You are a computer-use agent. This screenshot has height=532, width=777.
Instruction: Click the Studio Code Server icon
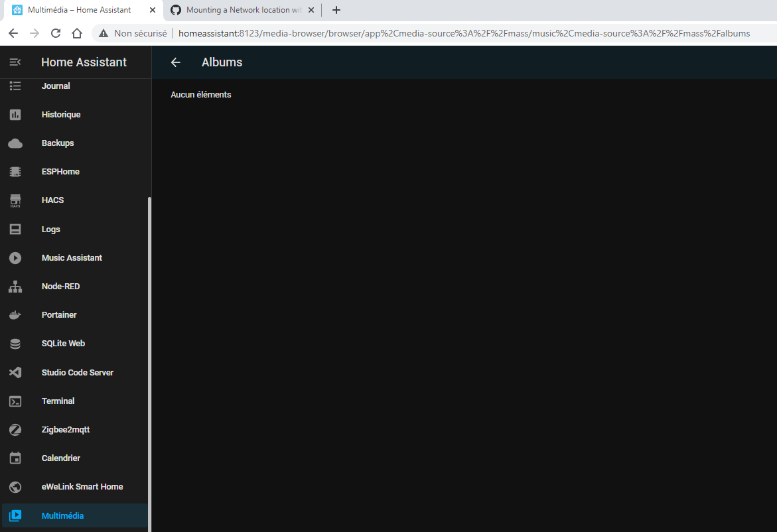click(15, 373)
